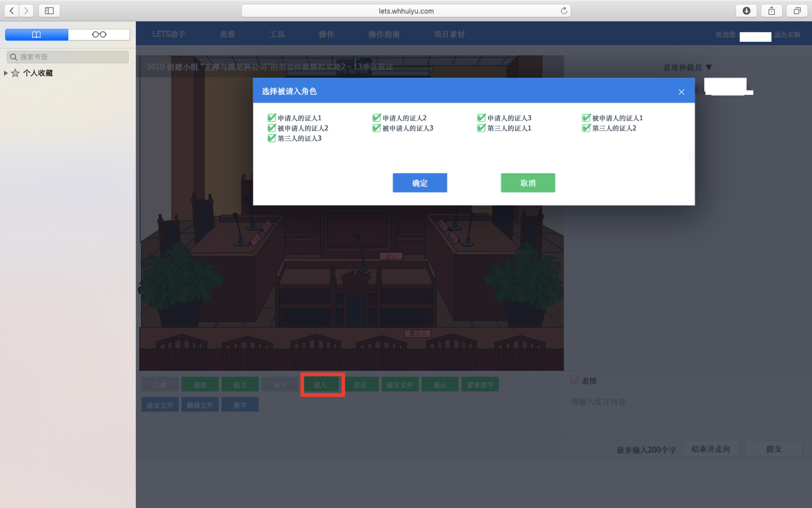This screenshot has width=812, height=508.
Task: Click the Safari back arrow button
Action: (x=12, y=11)
